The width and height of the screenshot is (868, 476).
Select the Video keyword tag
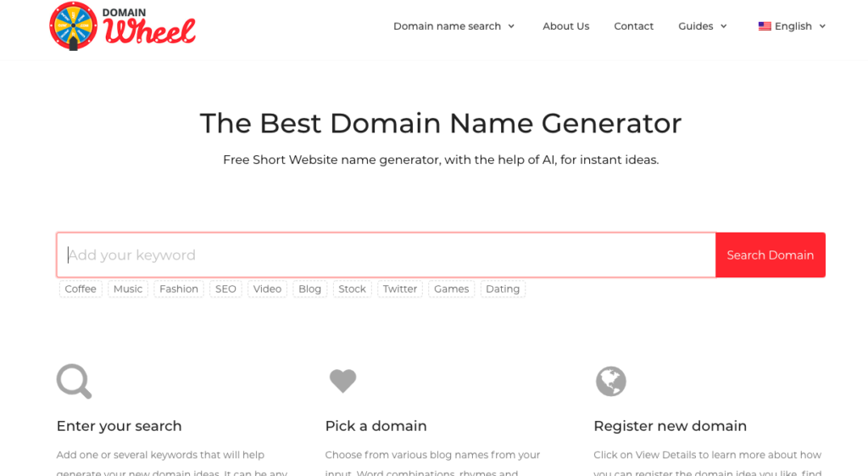(267, 288)
